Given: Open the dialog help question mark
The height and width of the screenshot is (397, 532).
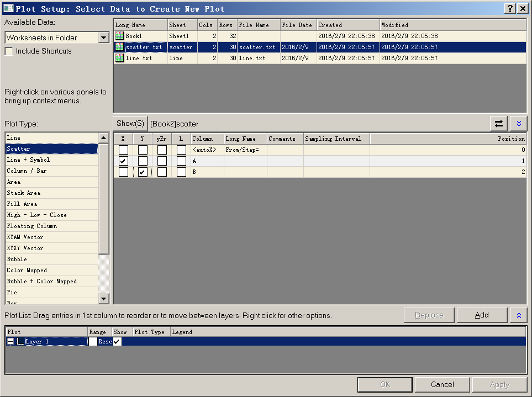Looking at the screenshot, I should click(510, 8).
